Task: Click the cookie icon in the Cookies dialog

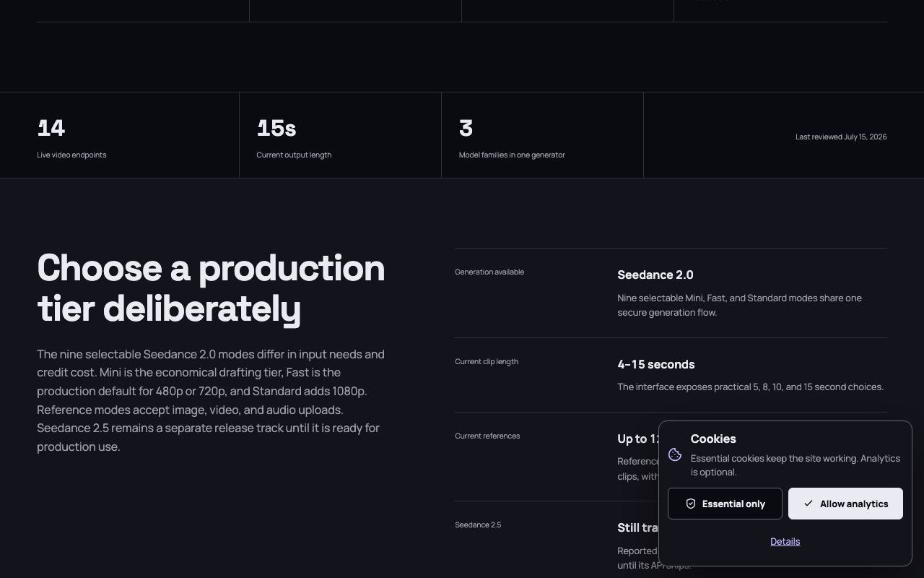Action: click(675, 454)
